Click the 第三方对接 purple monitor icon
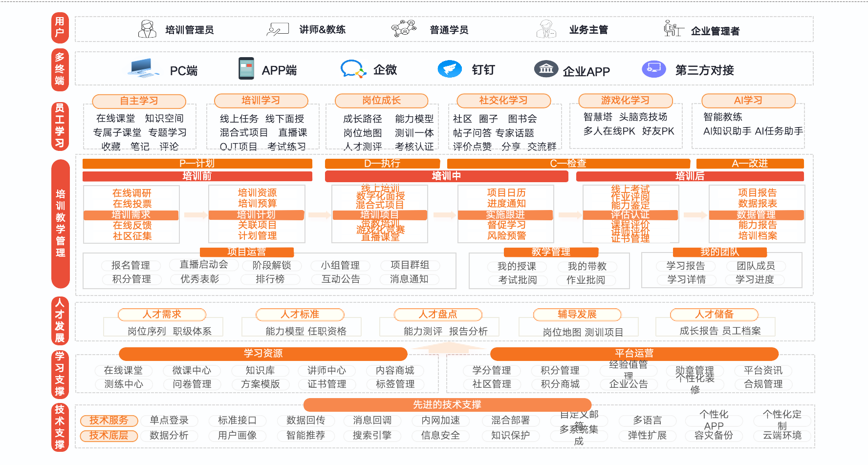This screenshot has height=465, width=868. [x=653, y=69]
